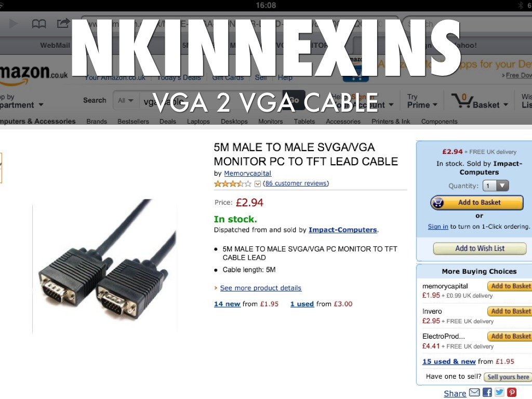Open See more product details link
This screenshot has width=532, height=399.
[x=261, y=288]
